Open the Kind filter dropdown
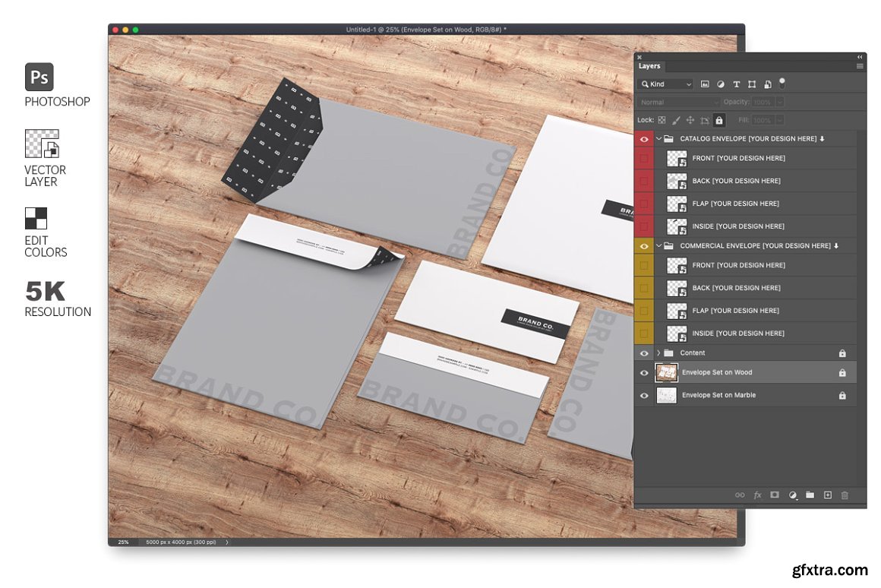This screenshot has height=588, width=881. (x=666, y=84)
